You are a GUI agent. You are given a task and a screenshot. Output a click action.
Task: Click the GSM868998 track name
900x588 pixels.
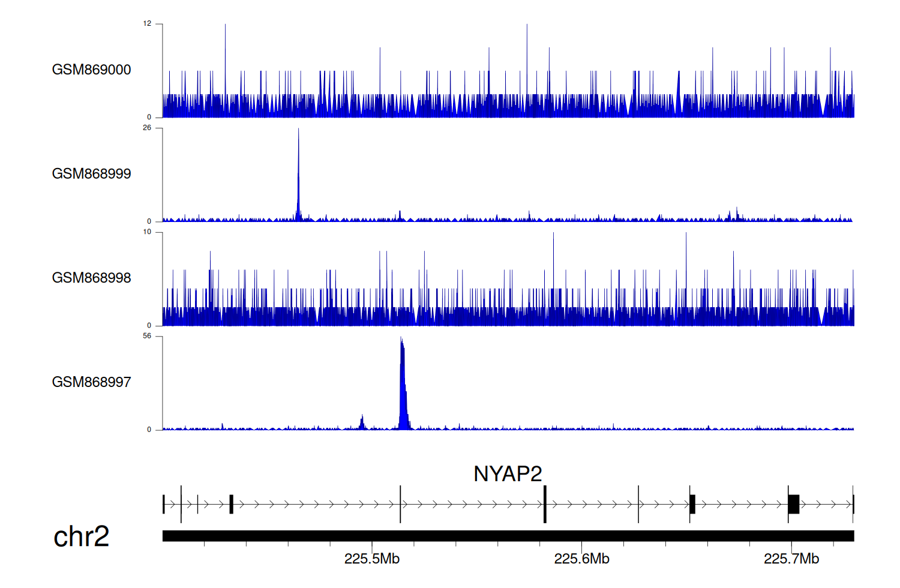[x=91, y=278]
